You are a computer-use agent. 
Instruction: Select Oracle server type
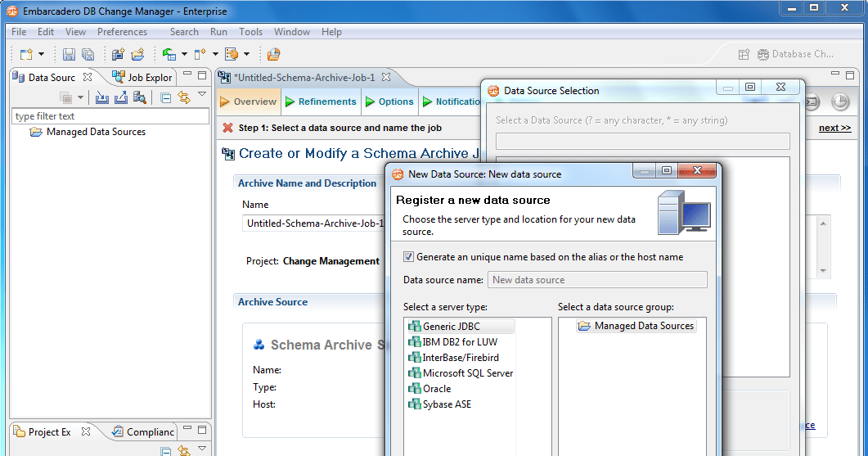pos(430,388)
